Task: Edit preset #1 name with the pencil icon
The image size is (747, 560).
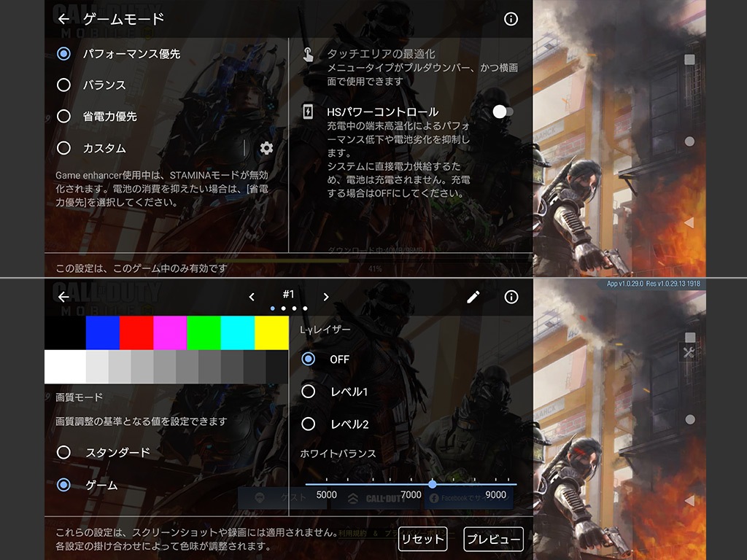Action: click(x=473, y=297)
